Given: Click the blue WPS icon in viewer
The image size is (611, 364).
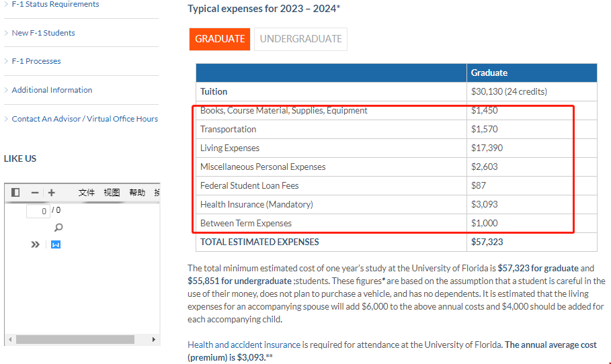Looking at the screenshot, I should 56,244.
